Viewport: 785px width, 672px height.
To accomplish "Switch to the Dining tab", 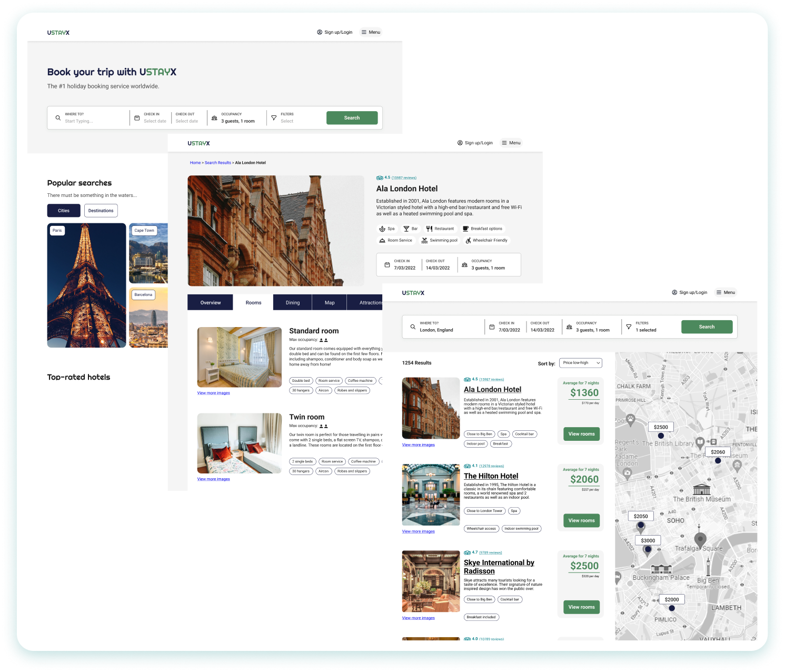I will click(293, 303).
